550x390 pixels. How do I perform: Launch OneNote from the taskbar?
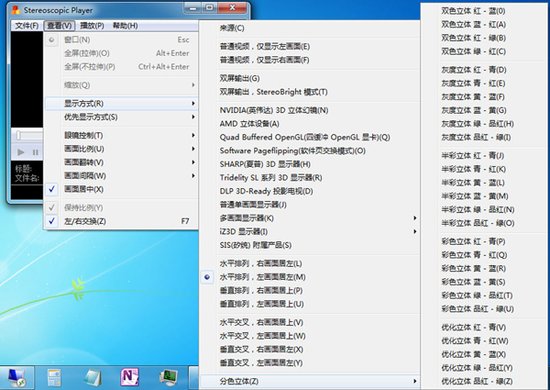[x=130, y=377]
